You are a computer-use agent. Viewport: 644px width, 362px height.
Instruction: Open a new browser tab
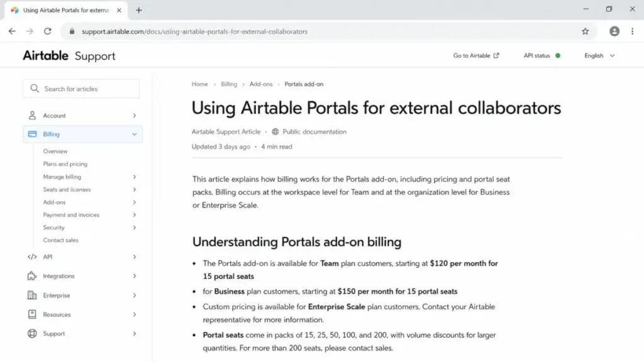coord(139,10)
